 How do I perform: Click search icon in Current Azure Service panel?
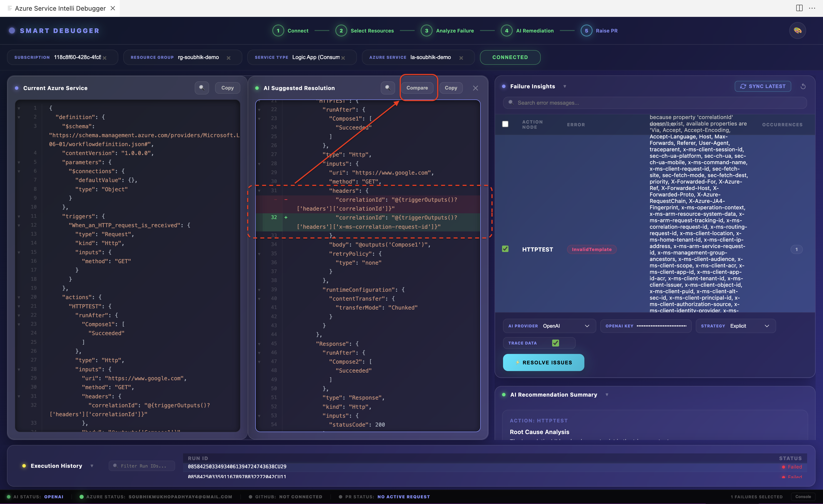click(202, 88)
